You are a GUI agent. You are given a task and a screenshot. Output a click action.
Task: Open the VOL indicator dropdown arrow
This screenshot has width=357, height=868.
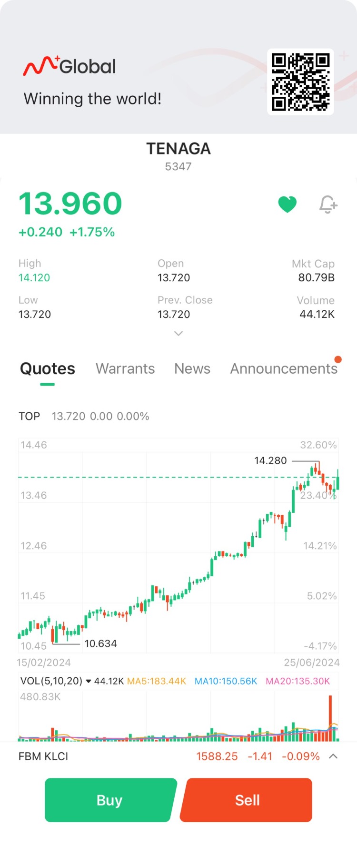click(x=88, y=681)
